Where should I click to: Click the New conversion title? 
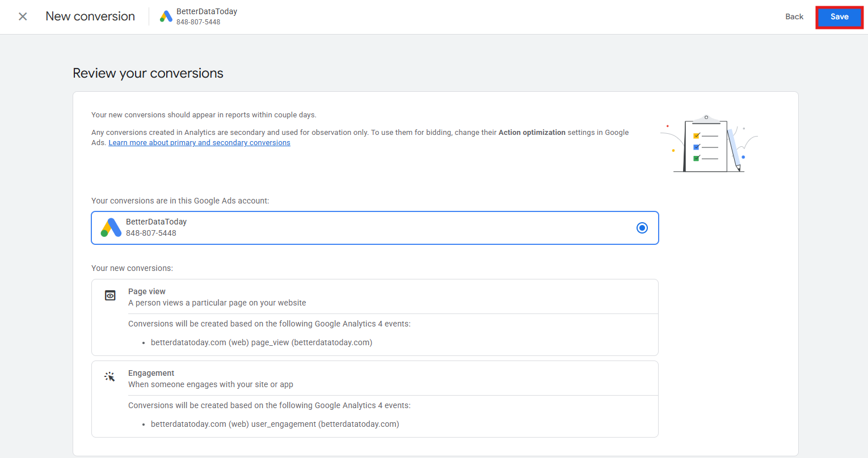(x=90, y=16)
